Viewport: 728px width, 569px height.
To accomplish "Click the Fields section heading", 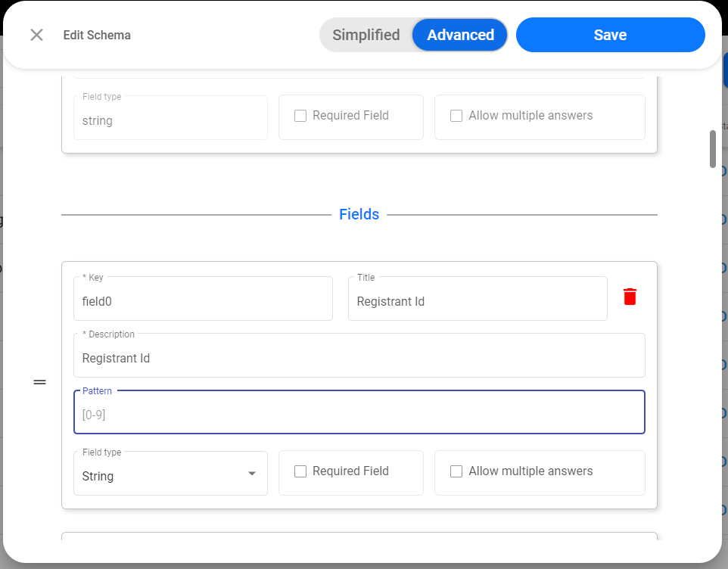I will point(359,214).
